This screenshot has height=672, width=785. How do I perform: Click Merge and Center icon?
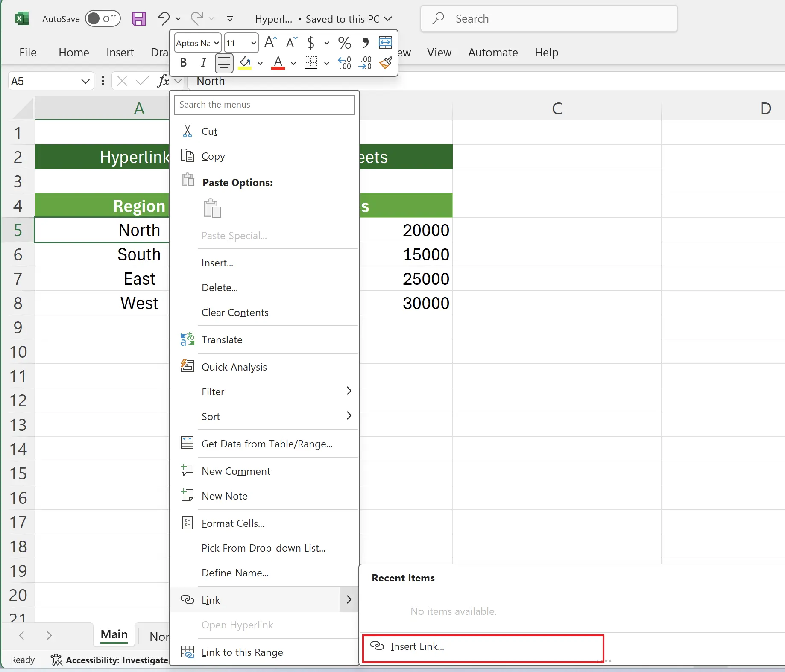pyautogui.click(x=385, y=43)
